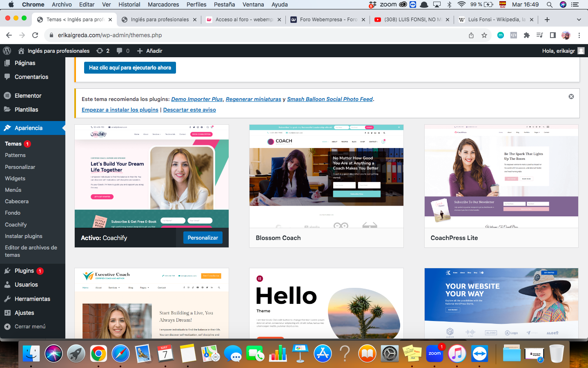Click the Personalizar button on Coachify
This screenshot has height=368, width=588.
click(x=203, y=238)
